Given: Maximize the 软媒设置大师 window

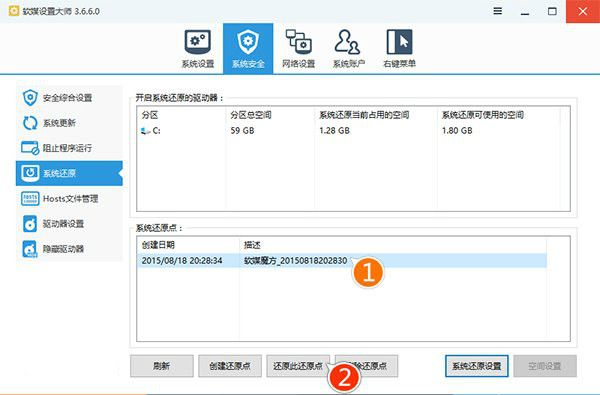Looking at the screenshot, I should tap(552, 11).
